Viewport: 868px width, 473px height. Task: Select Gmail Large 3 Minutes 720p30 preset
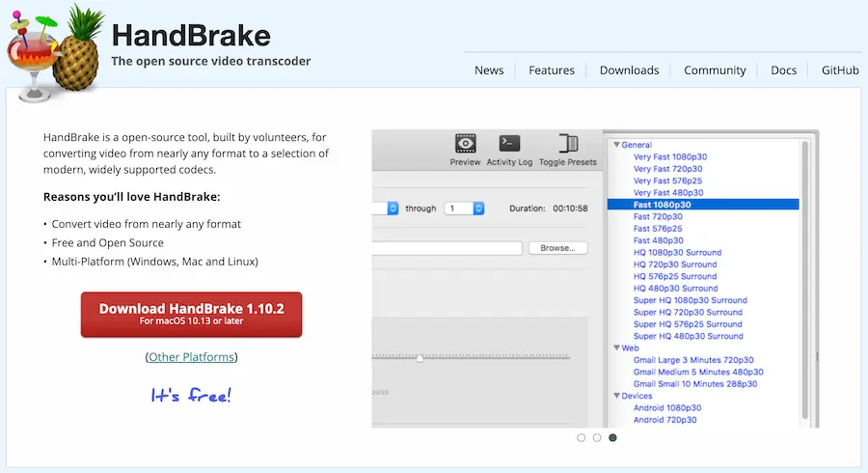693,360
